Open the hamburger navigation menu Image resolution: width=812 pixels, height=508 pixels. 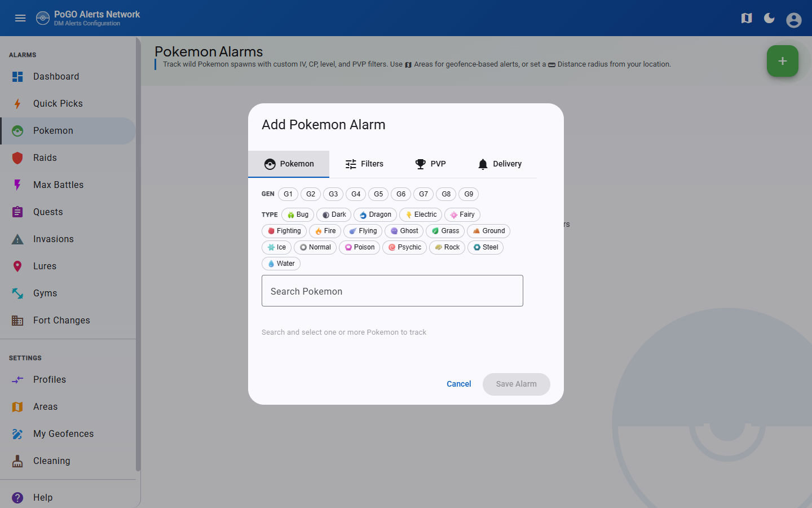click(x=20, y=18)
